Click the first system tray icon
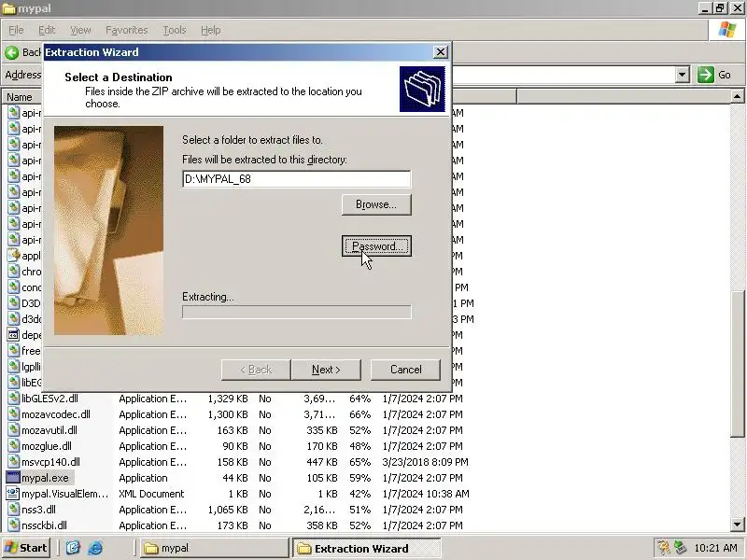The height and width of the screenshot is (560, 747). point(663,548)
